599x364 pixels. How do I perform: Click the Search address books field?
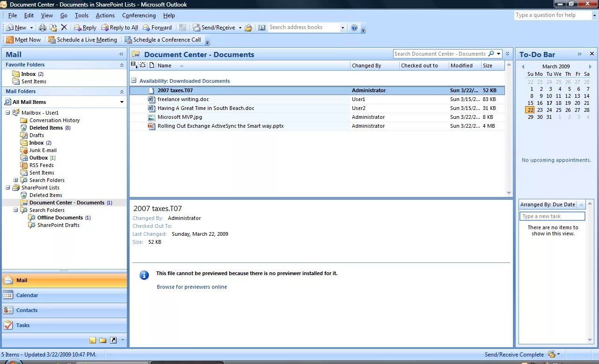coord(303,28)
